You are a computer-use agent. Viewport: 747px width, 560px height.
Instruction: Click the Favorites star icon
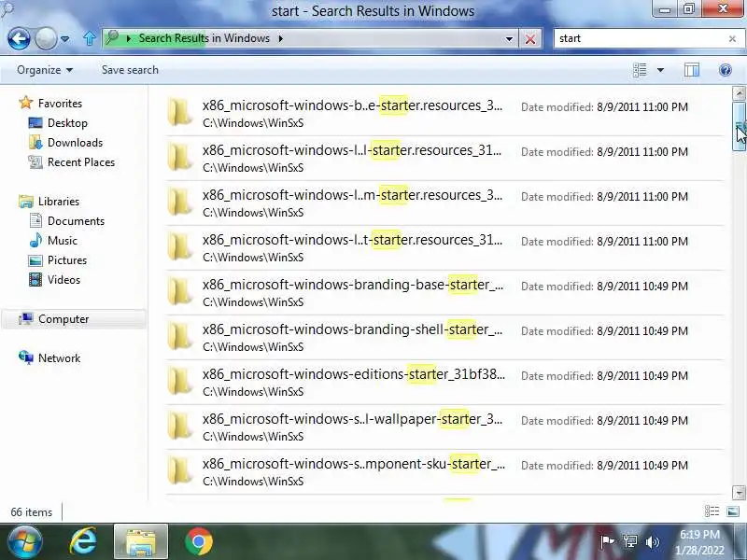(x=26, y=103)
